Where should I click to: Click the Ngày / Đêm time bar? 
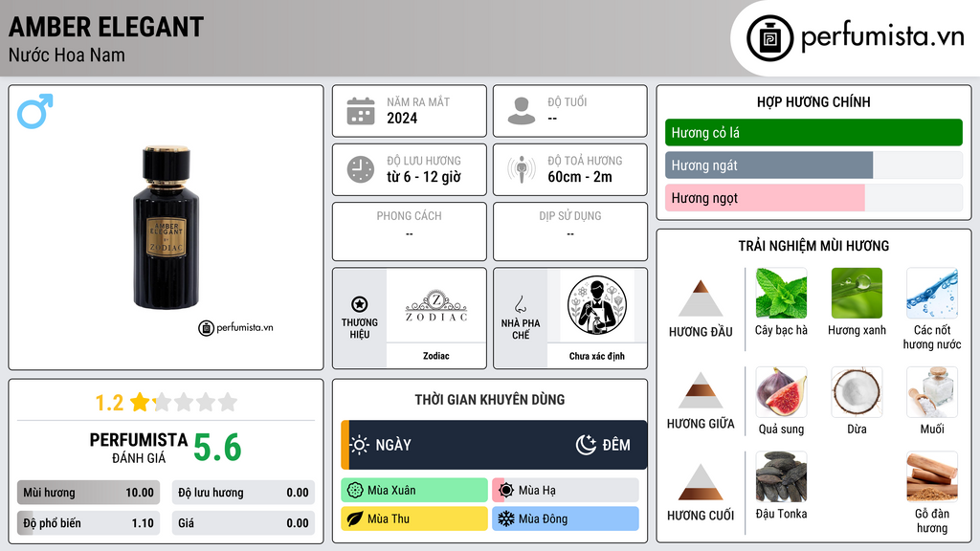[x=494, y=445]
